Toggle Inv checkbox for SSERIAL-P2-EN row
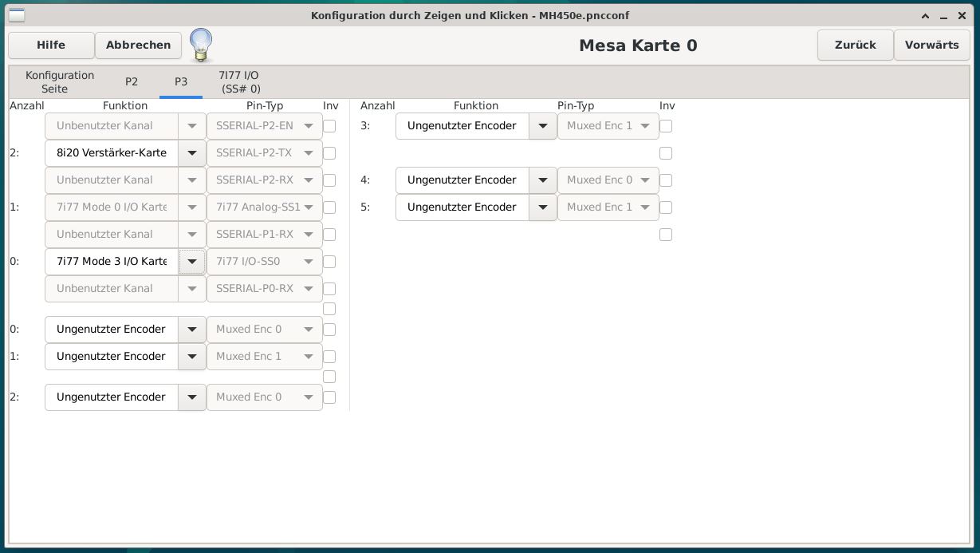 tap(329, 126)
